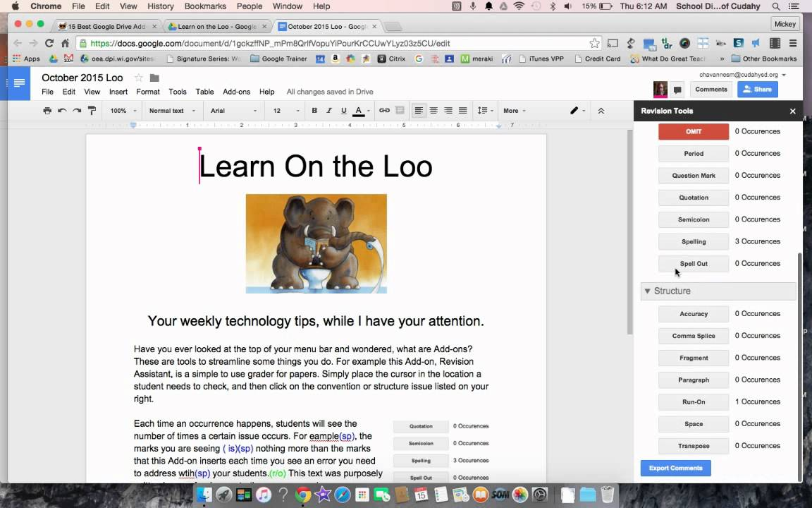
Task: Click the blue Share button
Action: pyautogui.click(x=757, y=89)
